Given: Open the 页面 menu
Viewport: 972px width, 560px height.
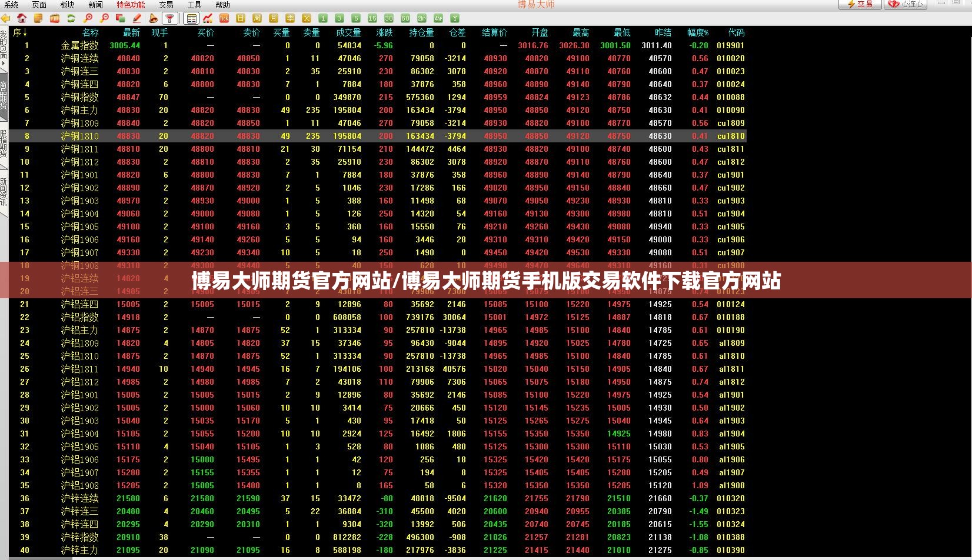Looking at the screenshot, I should coord(39,5).
